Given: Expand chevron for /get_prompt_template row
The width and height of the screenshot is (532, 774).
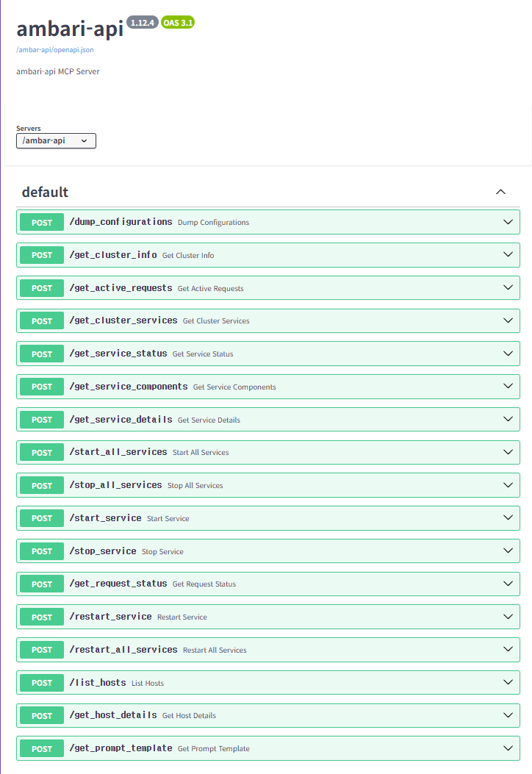Looking at the screenshot, I should (508, 748).
